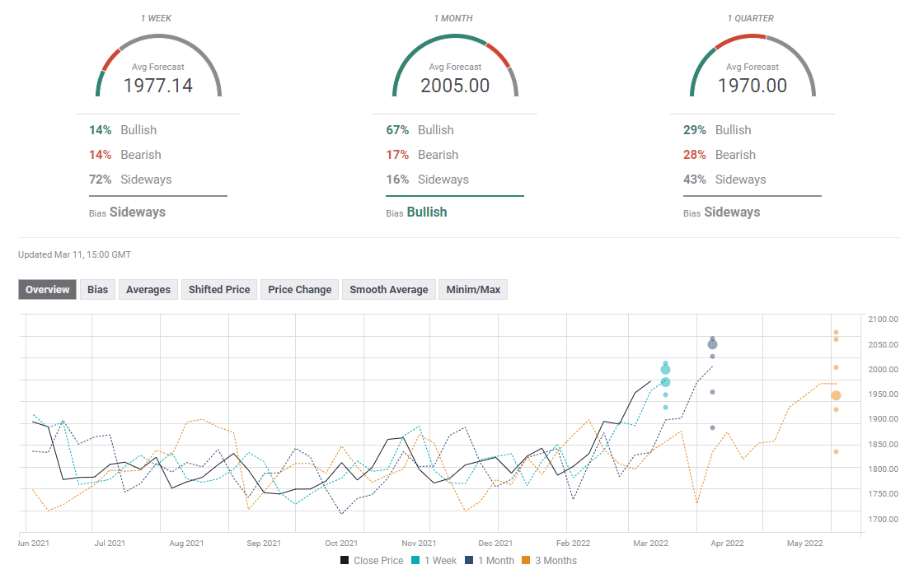Open the Averages tab
Viewport: 919px width, 588px height.
click(x=148, y=289)
